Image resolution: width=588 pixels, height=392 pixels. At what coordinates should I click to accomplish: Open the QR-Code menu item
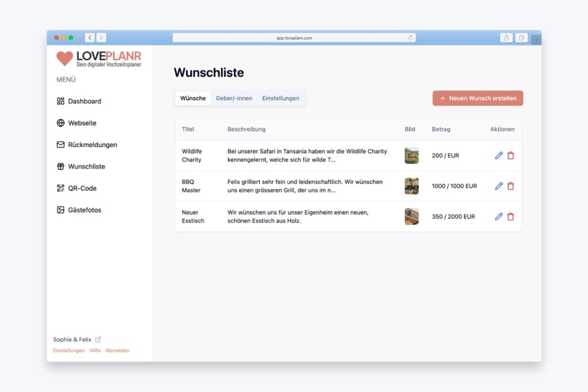coord(82,189)
